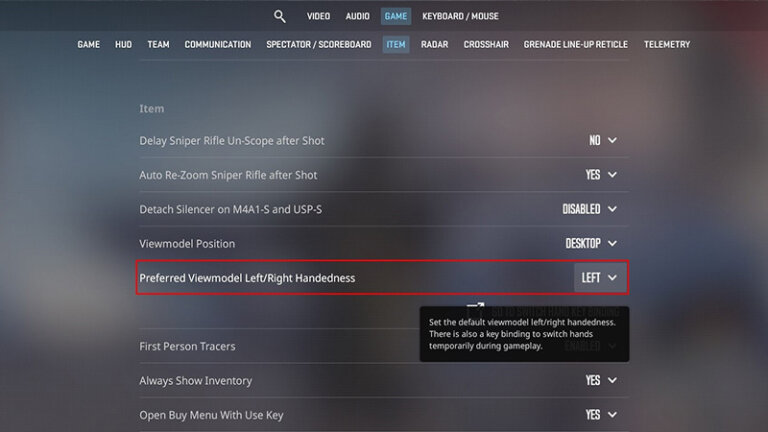
Task: Open Detach Silencer Disabled dropdown
Action: coord(590,209)
